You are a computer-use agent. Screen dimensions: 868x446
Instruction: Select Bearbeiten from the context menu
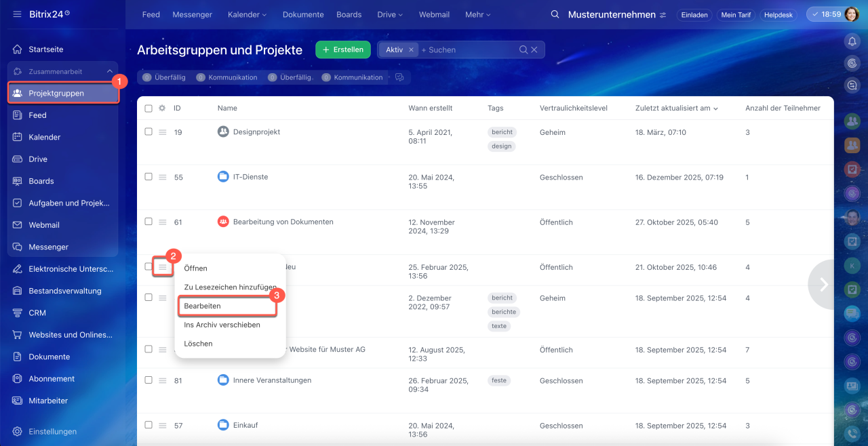202,306
